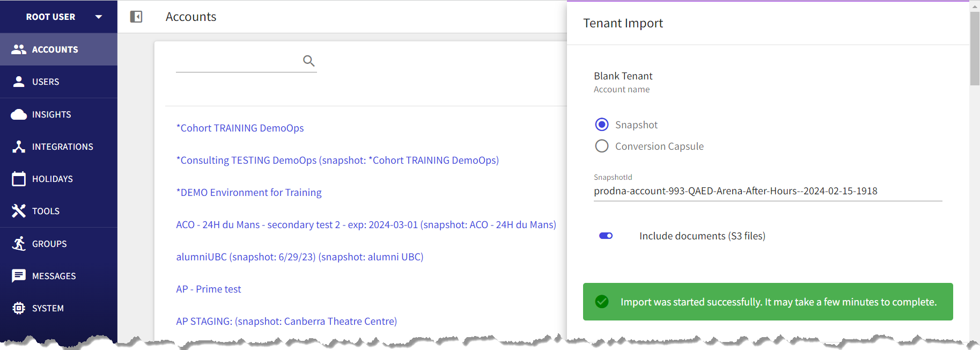Open Insights via the cloud icon
The height and width of the screenshot is (350, 980).
click(19, 114)
